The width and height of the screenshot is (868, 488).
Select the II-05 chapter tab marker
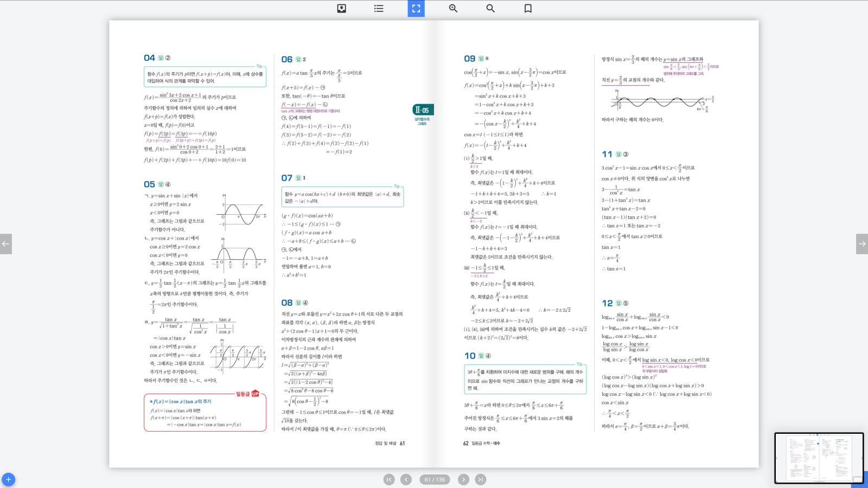tap(423, 110)
